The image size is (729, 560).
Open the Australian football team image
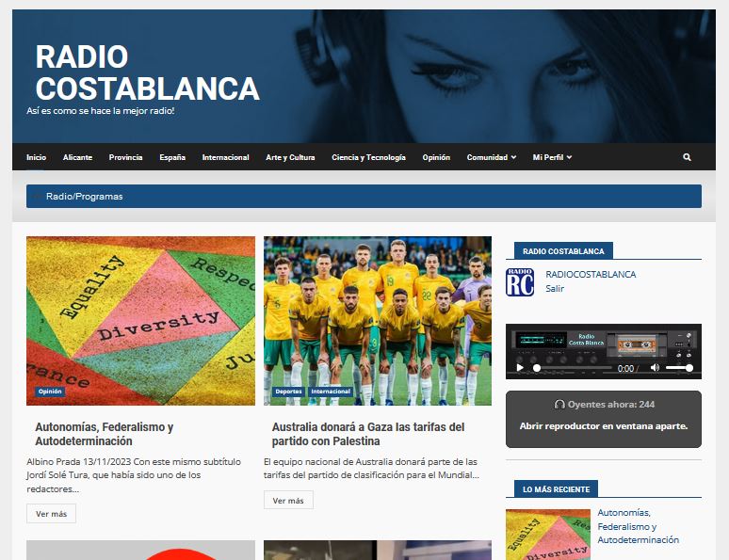(378, 321)
